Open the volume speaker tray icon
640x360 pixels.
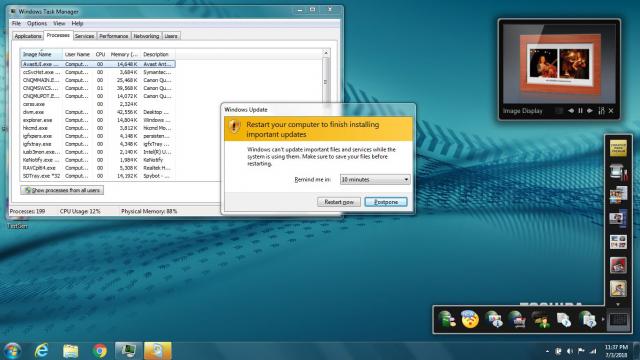[570, 351]
